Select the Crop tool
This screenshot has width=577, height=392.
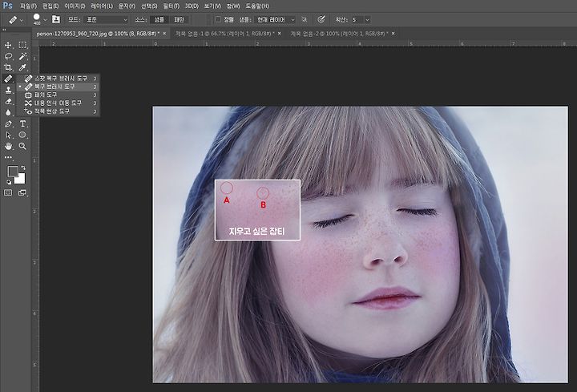(8, 67)
